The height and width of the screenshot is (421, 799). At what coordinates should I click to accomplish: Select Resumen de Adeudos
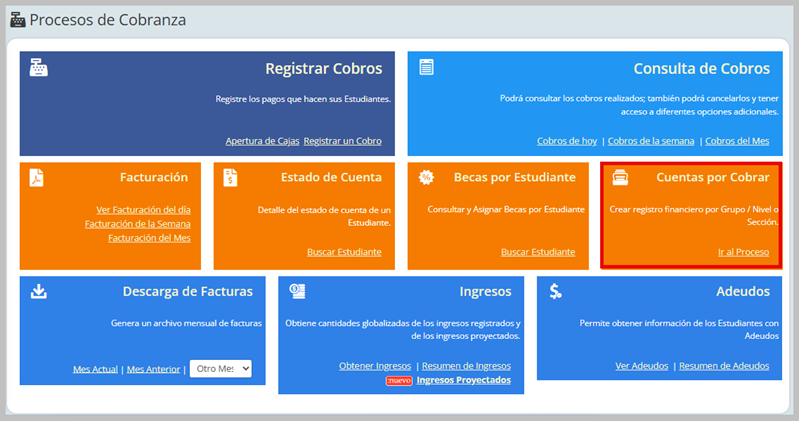coord(724,366)
